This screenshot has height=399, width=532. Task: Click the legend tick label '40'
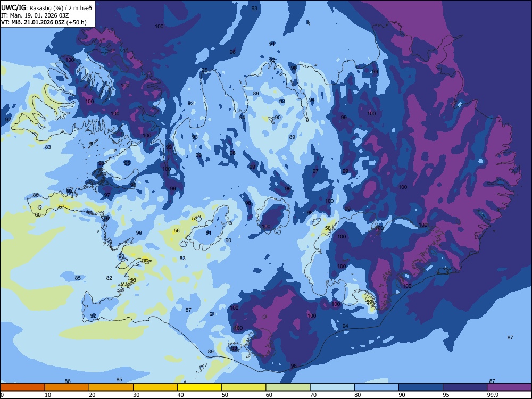pyautogui.click(x=180, y=395)
